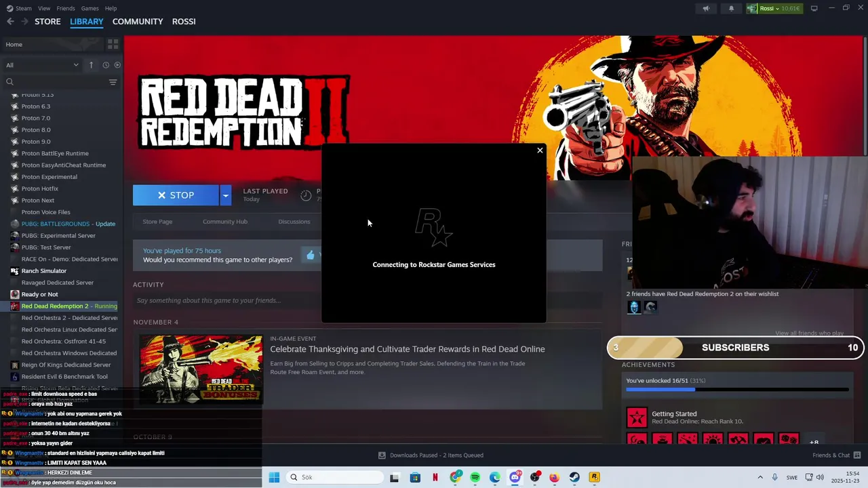Click the Red Dead Trader Bonuses thumbnail
This screenshot has width=868, height=488.
pos(201,369)
